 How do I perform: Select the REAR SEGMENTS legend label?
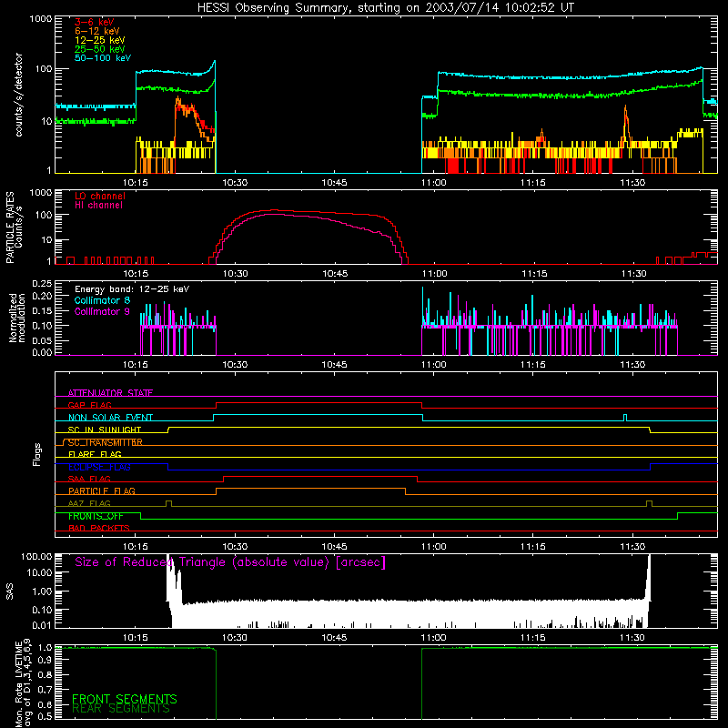click(x=121, y=709)
